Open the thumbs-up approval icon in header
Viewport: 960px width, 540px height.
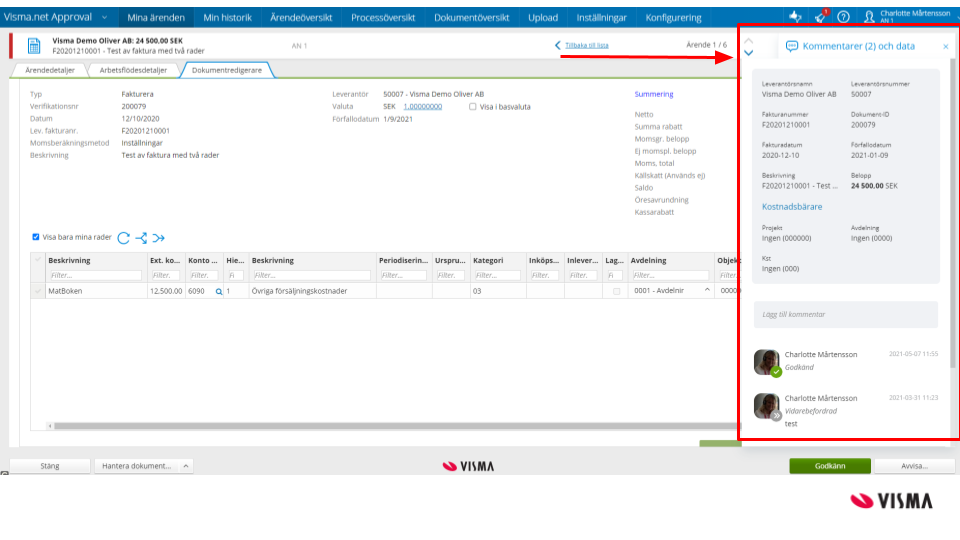[x=795, y=17]
